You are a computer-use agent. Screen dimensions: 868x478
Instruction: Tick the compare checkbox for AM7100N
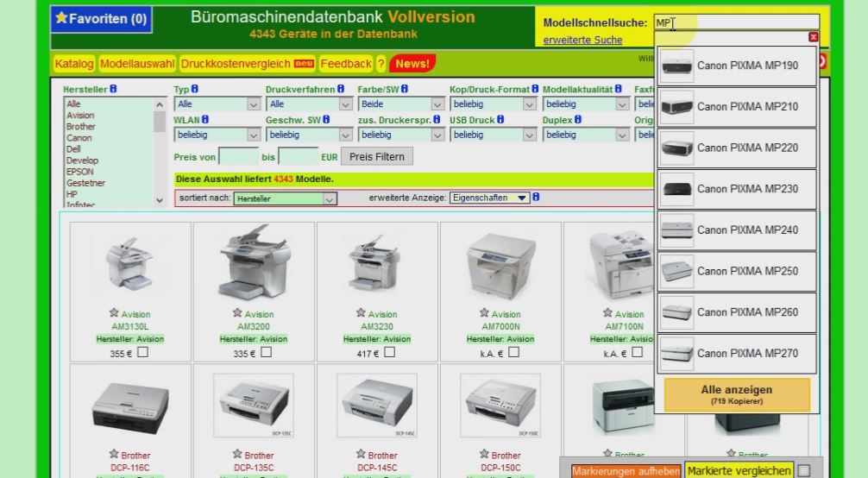pos(637,352)
